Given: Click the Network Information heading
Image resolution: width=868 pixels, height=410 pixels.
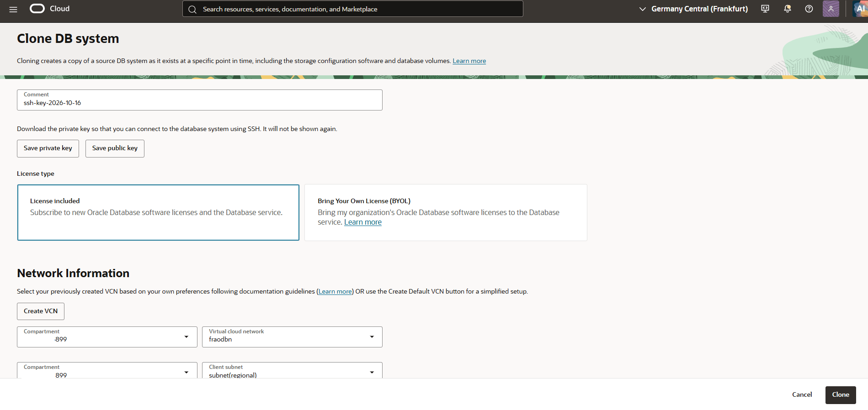Looking at the screenshot, I should point(73,273).
